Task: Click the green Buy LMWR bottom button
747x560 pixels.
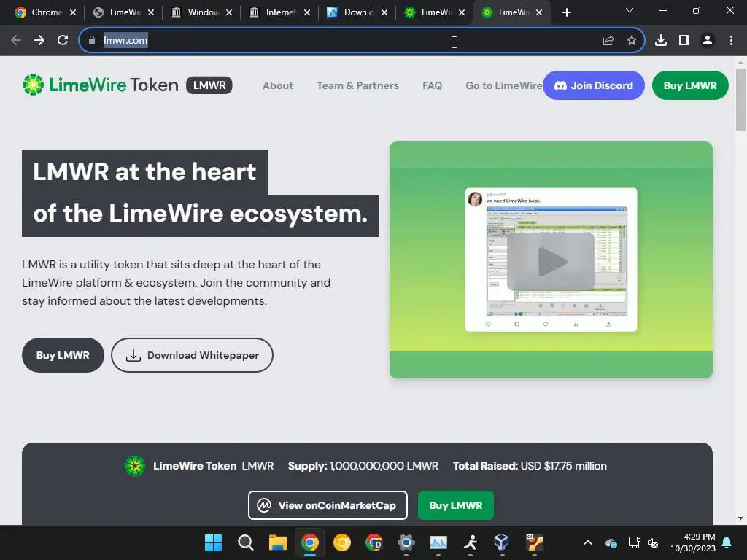Action: point(456,505)
